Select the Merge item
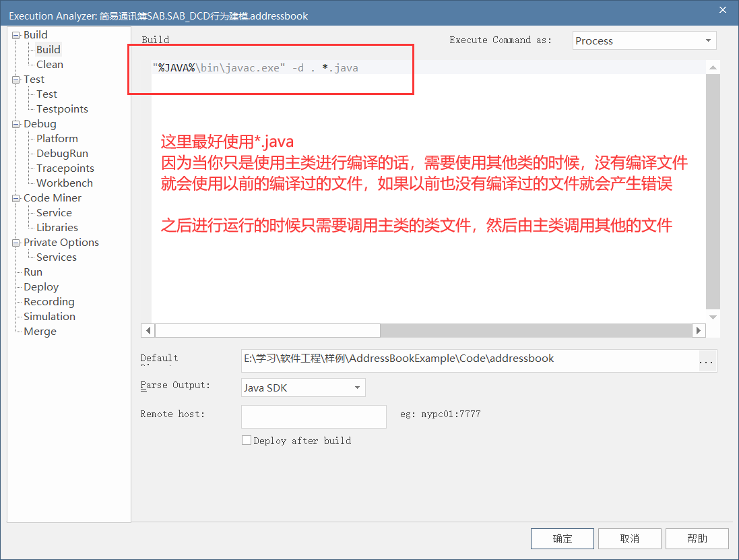The height and width of the screenshot is (560, 739). [40, 331]
